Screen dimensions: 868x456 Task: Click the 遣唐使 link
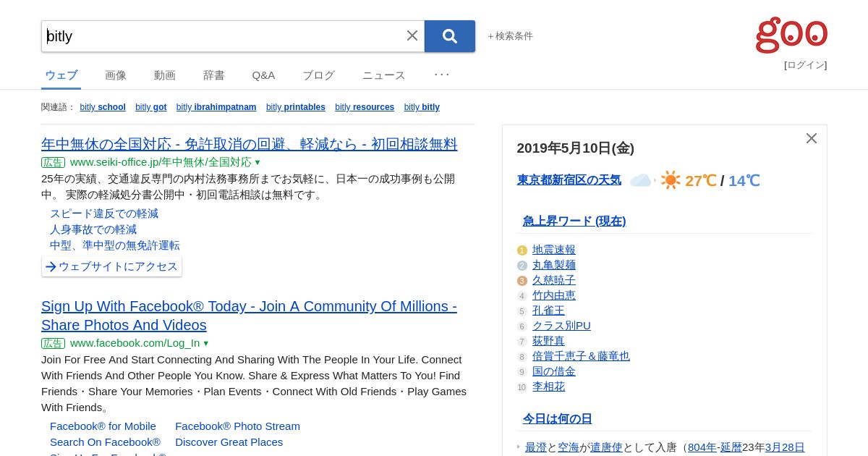click(x=606, y=447)
